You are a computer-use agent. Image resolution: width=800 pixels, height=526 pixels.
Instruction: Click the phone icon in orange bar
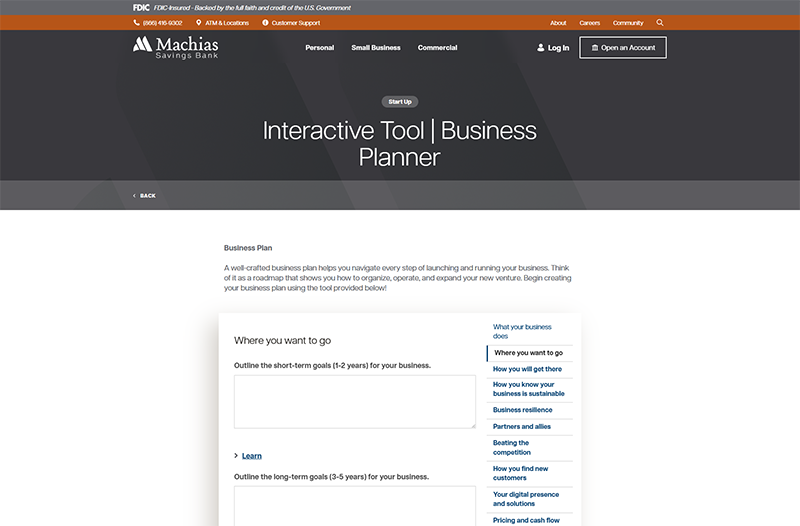pos(136,22)
